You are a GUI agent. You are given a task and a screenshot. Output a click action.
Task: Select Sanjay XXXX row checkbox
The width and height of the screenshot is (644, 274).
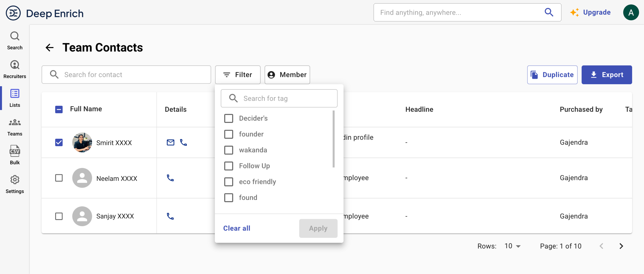pos(59,216)
